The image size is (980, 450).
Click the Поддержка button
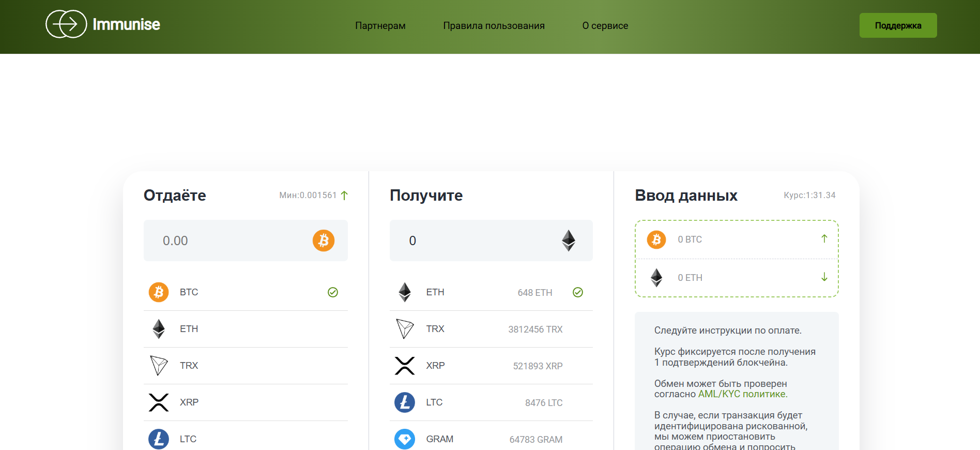click(x=898, y=25)
